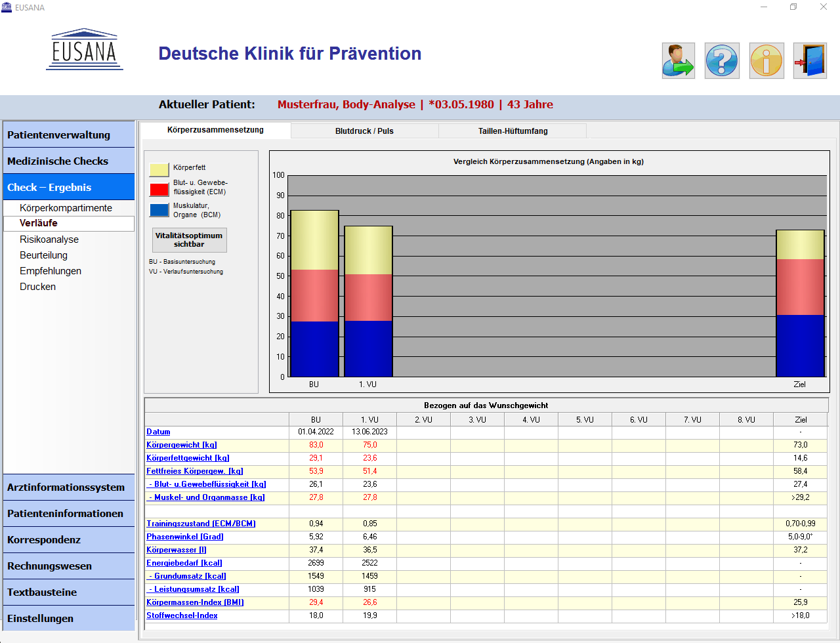Click Vitalitätsoptimum sichtbar button
Screen dimensions: 840x643
tap(189, 240)
